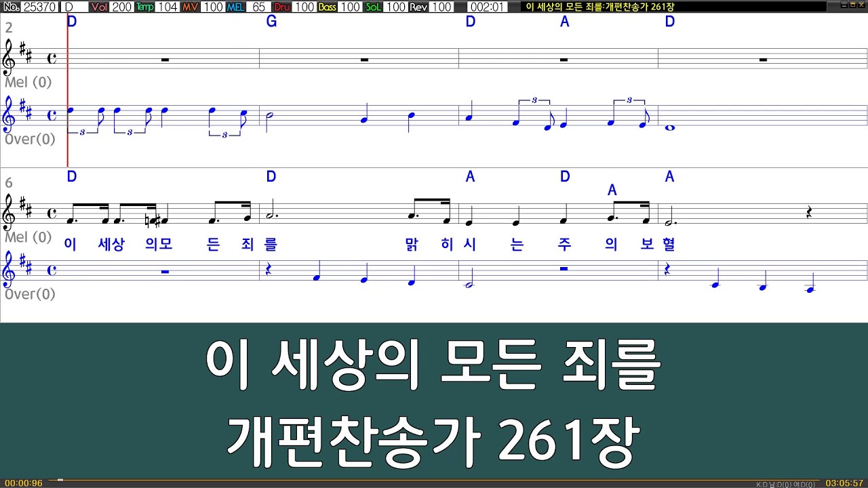Click the Rev reverb value 100
Image resolution: width=868 pixels, height=488 pixels.
click(x=441, y=7)
